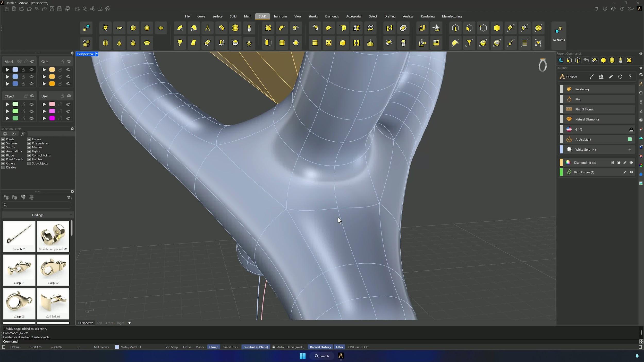This screenshot has height=362, width=644.
Task: Select the SubD box primitive tool
Action: point(133,28)
